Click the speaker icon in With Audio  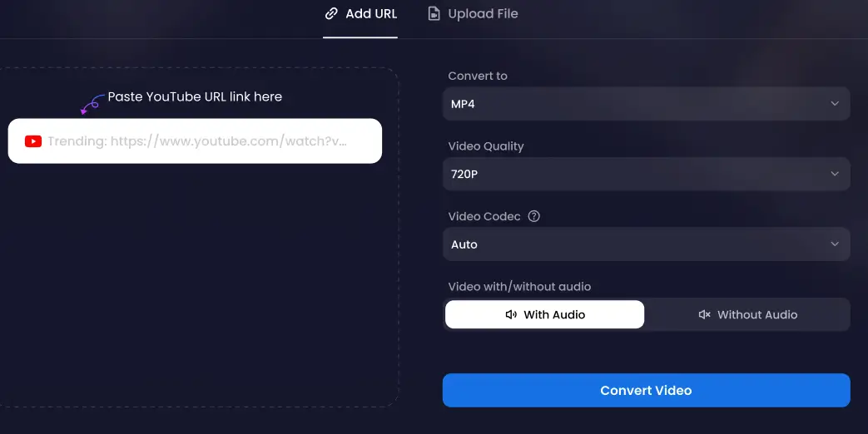coord(511,315)
